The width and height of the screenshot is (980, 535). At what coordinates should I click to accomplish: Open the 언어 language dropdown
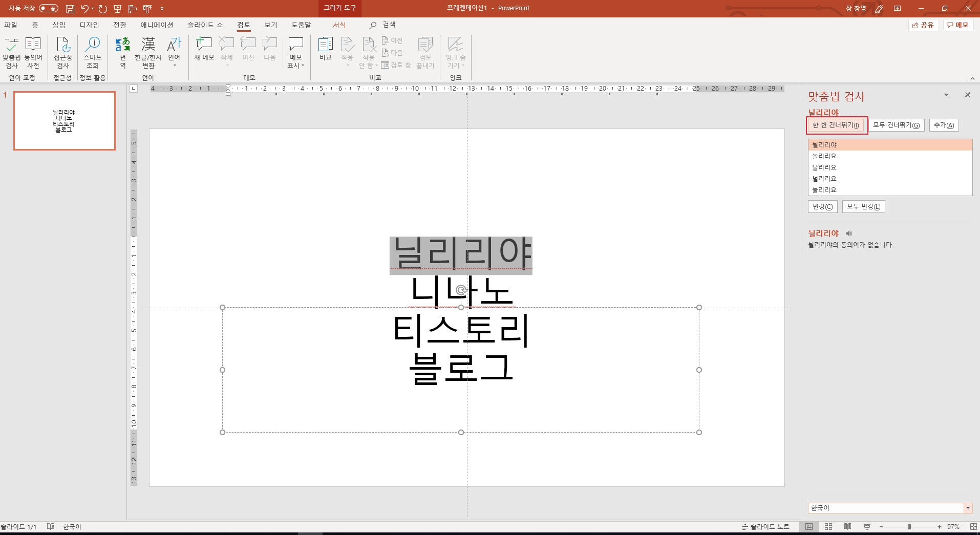pos(174,53)
